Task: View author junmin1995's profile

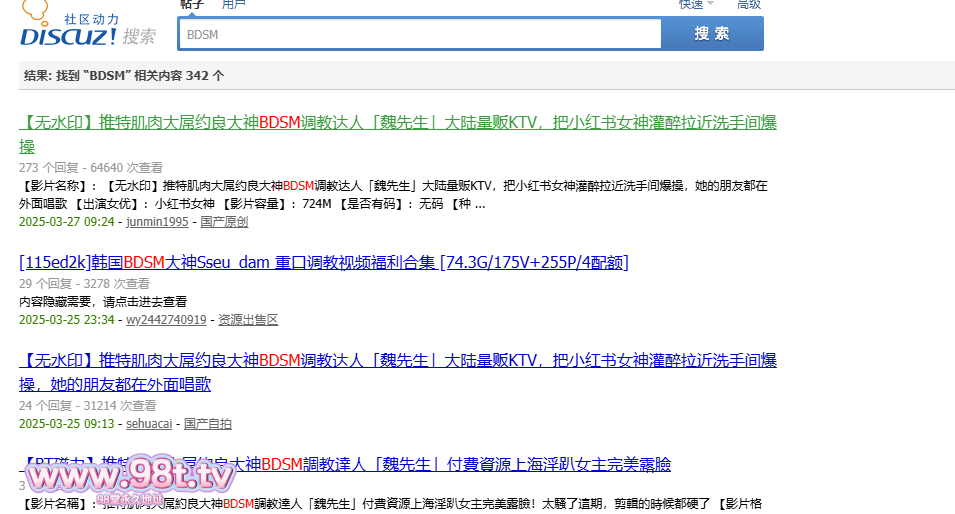Action: pos(157,222)
